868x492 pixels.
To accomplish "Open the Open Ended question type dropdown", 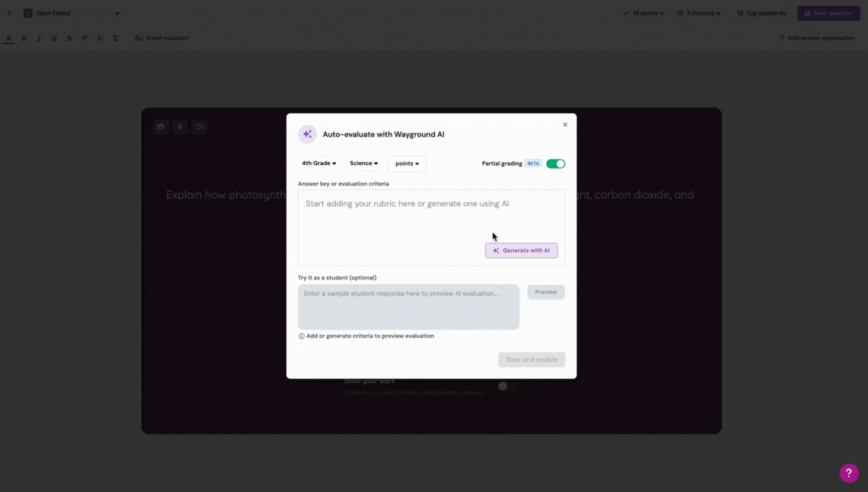I will 72,13.
